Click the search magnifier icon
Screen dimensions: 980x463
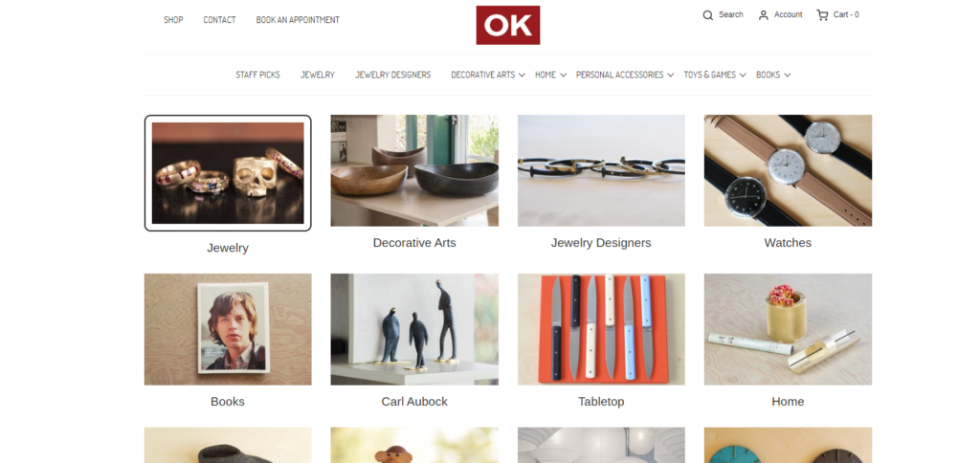707,15
